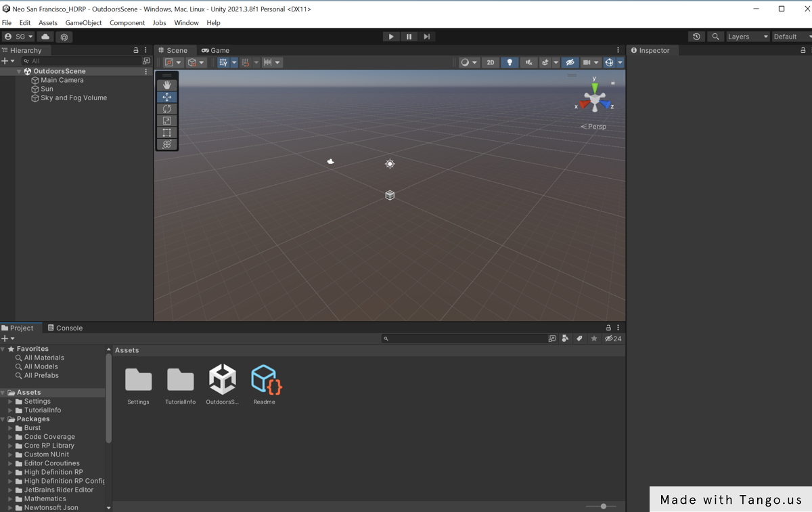The image size is (812, 512).
Task: Open scene camera settings dropdown
Action: click(x=591, y=62)
